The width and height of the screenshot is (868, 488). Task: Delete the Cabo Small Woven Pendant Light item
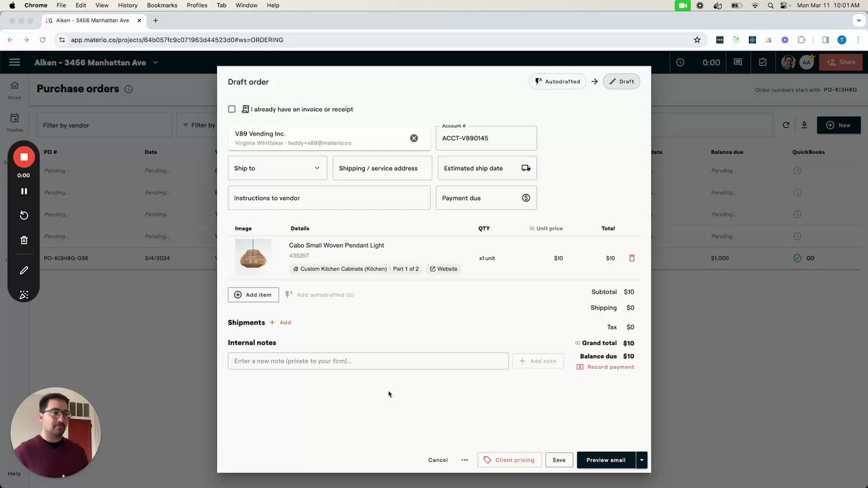(x=632, y=258)
